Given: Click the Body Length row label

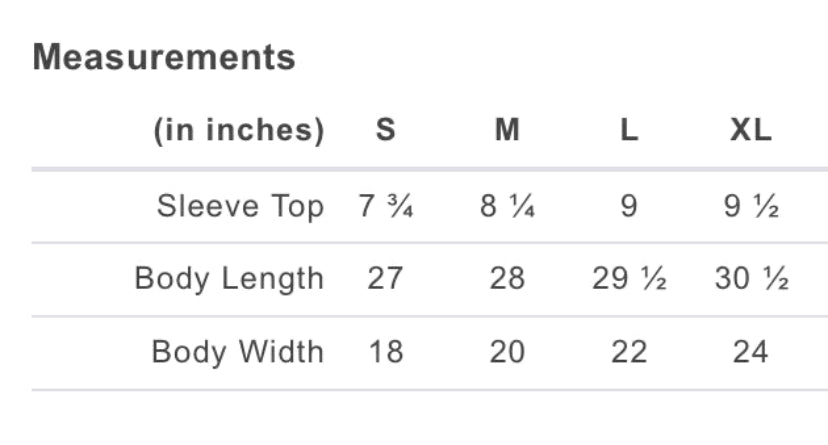Looking at the screenshot, I should click(x=230, y=278).
